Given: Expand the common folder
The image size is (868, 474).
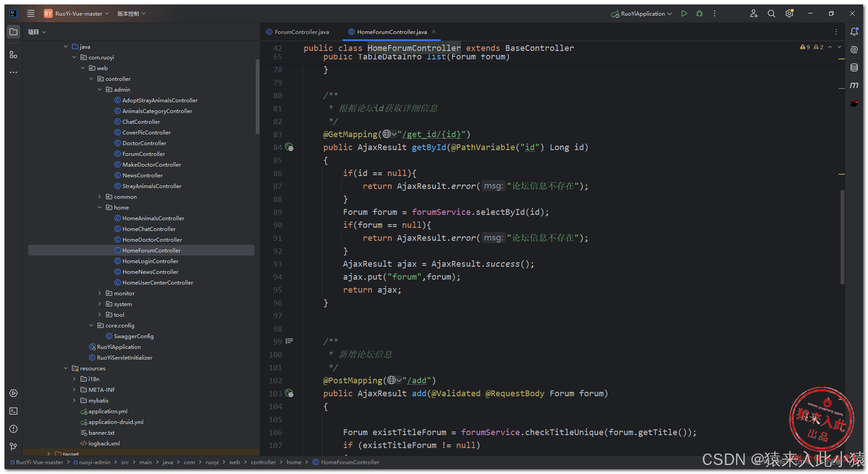Looking at the screenshot, I should [x=100, y=197].
